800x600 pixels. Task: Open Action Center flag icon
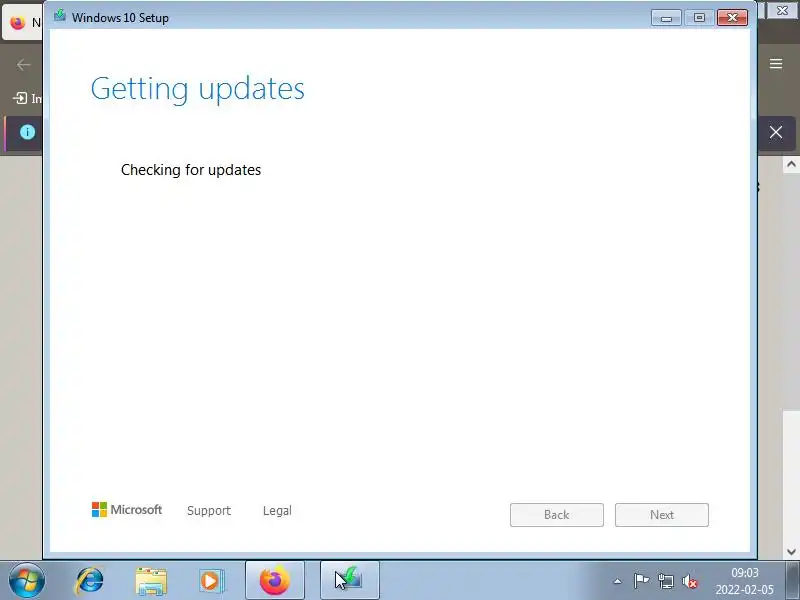click(x=641, y=581)
